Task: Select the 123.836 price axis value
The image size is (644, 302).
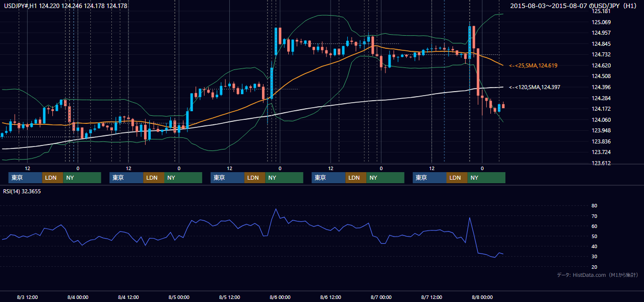Action: (x=601, y=141)
